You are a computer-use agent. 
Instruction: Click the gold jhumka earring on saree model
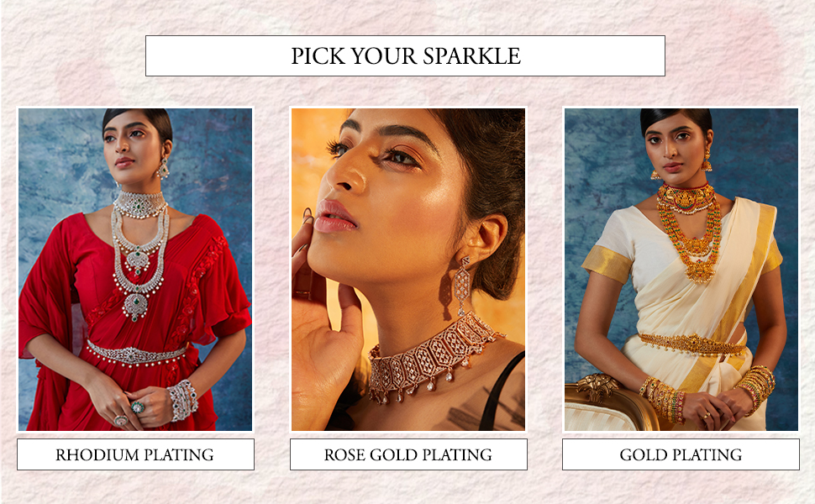click(707, 160)
